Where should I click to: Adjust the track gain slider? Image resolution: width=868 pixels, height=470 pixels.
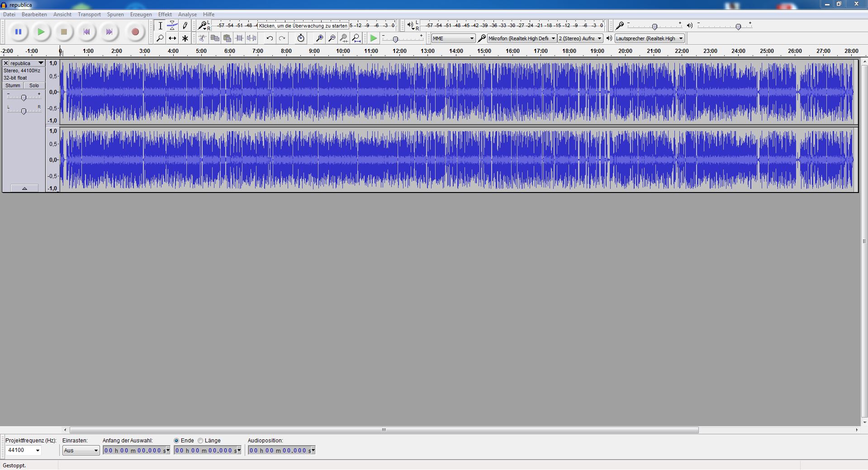24,97
